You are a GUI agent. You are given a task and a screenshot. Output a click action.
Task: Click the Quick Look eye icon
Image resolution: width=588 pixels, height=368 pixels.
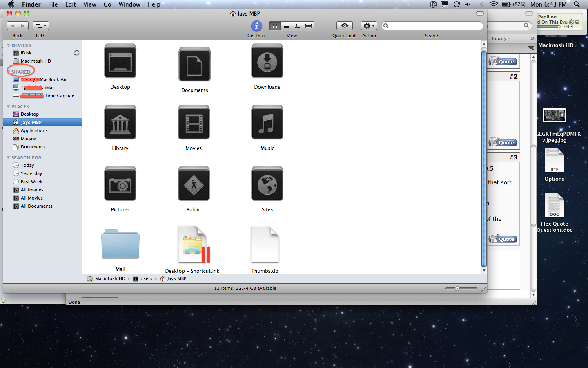[345, 26]
